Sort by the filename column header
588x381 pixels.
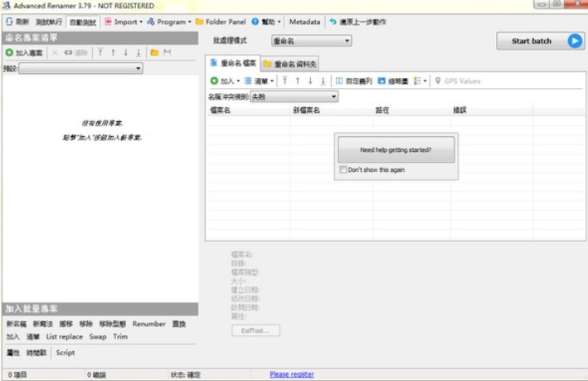248,110
